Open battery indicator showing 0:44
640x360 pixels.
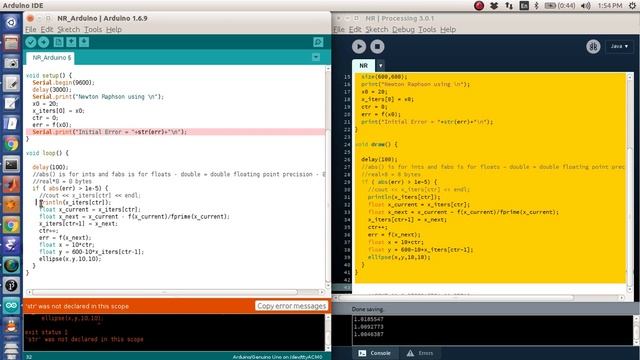click(560, 5)
